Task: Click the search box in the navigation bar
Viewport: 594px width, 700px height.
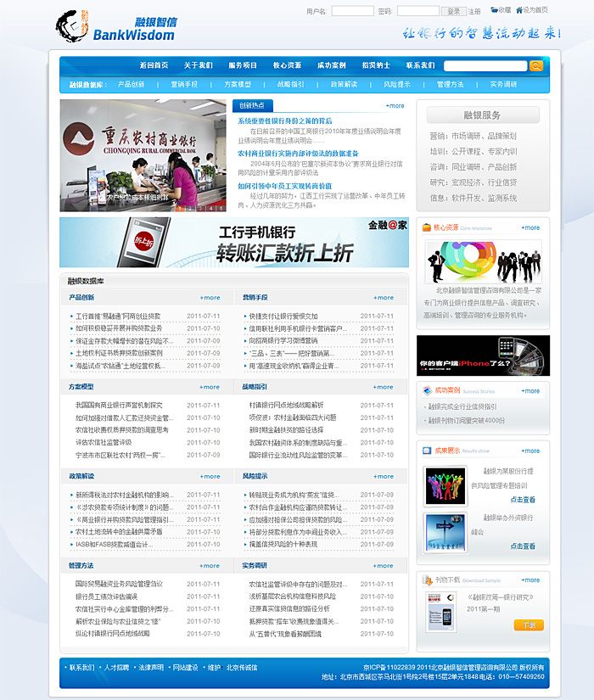Action: [485, 65]
